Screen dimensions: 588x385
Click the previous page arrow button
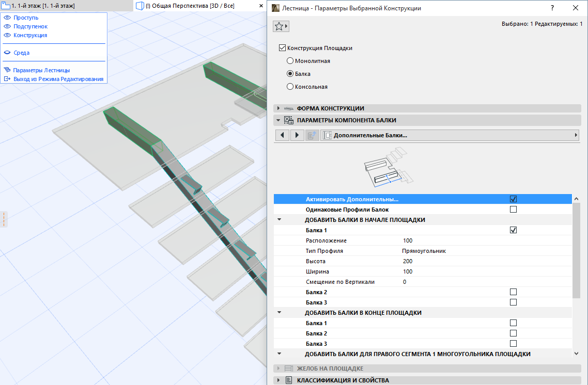[282, 135]
